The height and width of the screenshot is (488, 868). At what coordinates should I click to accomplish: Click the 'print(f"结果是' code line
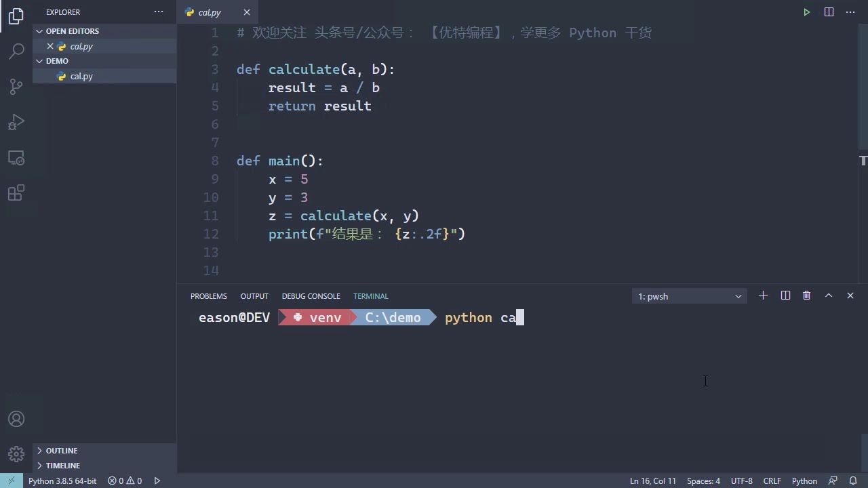[x=366, y=234]
